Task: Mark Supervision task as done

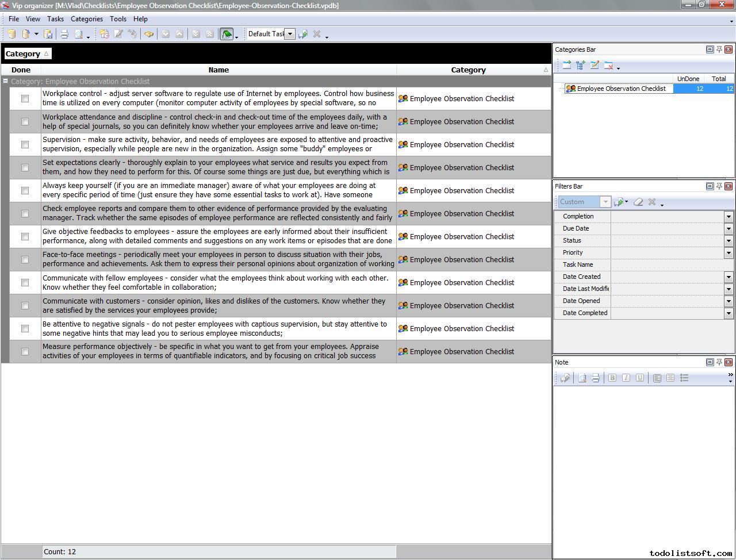Action: pos(25,145)
